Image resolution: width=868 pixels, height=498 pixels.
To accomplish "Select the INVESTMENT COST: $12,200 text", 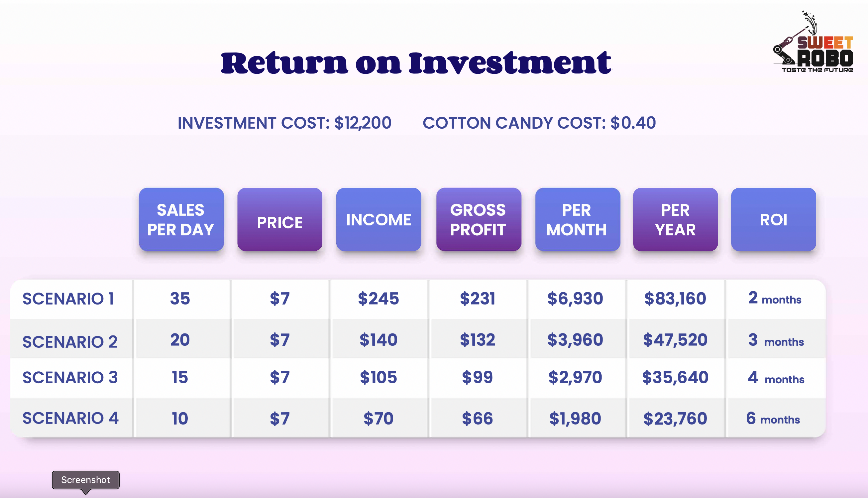I will pyautogui.click(x=284, y=123).
